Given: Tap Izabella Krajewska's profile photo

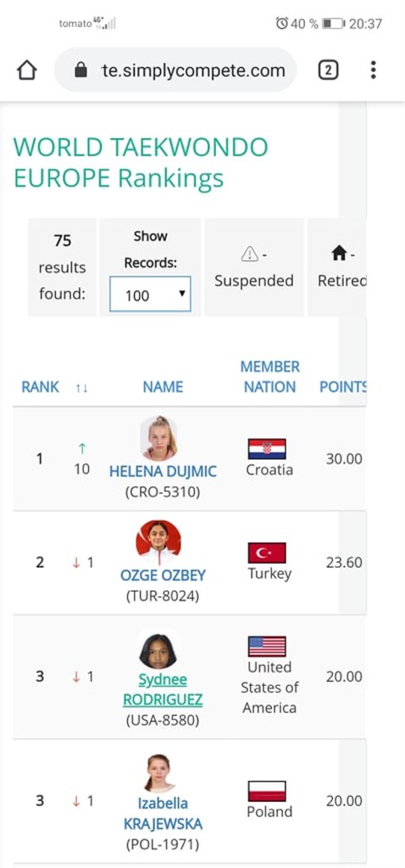Looking at the screenshot, I should point(158,772).
